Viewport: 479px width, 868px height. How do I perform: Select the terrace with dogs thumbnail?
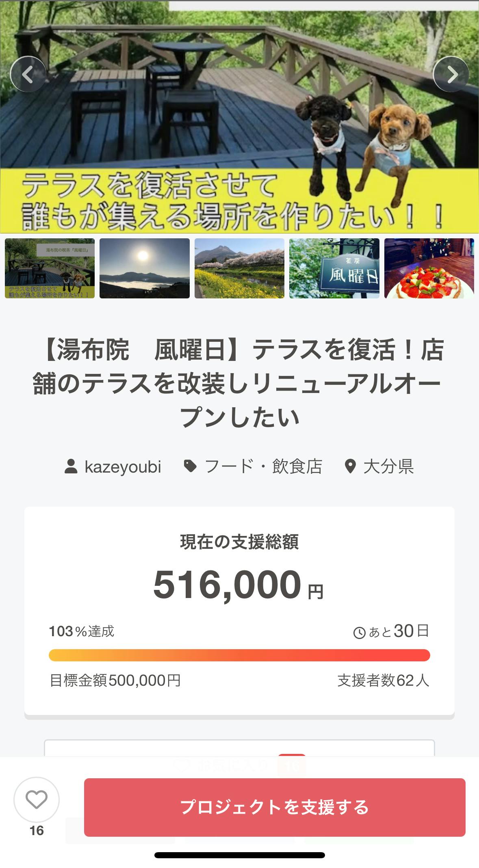(50, 268)
